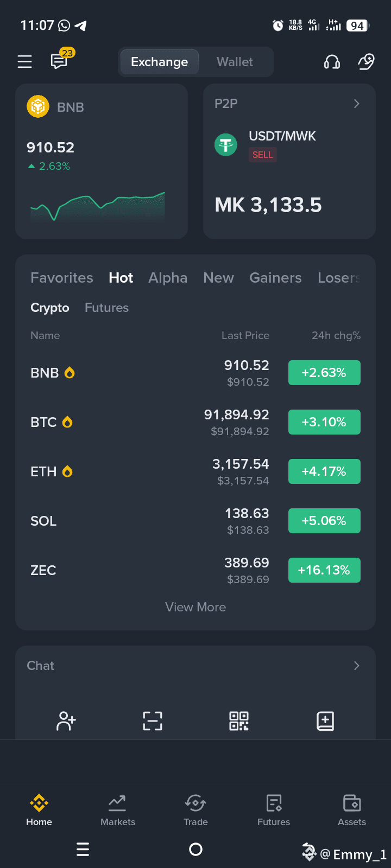Open the BNB price chart card
This screenshot has width=391, height=868.
point(102,162)
